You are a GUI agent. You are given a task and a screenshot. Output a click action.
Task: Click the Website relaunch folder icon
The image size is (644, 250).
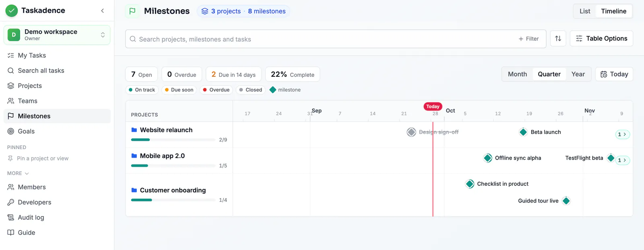[x=134, y=130]
